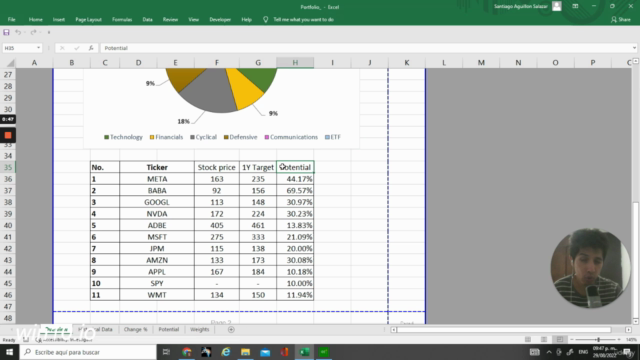Click the Share button
Viewport: 640px width, 360px height.
click(x=621, y=19)
